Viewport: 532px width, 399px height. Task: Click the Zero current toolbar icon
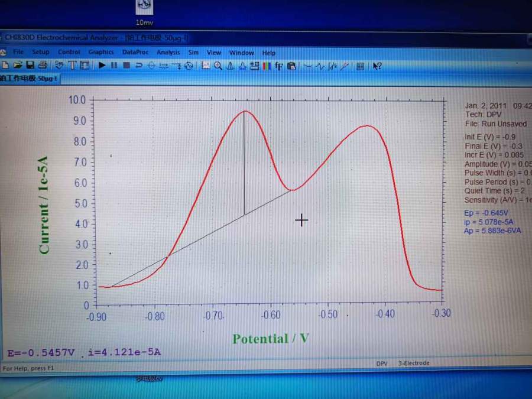point(151,66)
